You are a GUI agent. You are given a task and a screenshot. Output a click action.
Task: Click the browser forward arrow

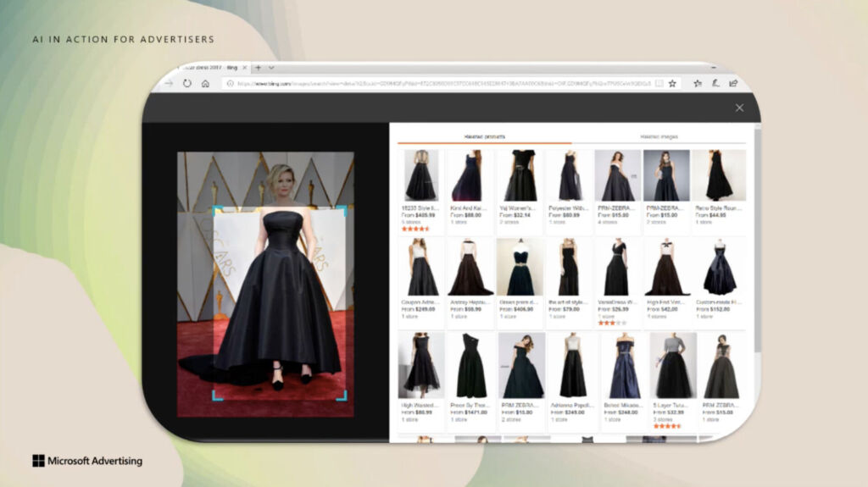click(169, 84)
